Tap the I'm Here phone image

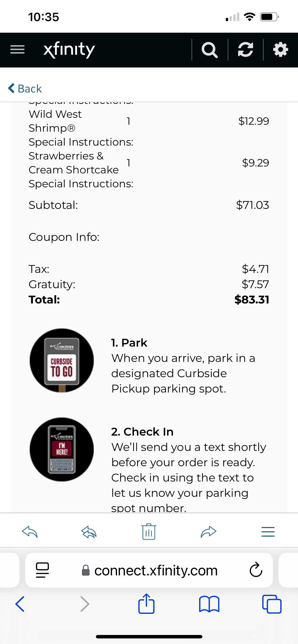click(x=62, y=449)
